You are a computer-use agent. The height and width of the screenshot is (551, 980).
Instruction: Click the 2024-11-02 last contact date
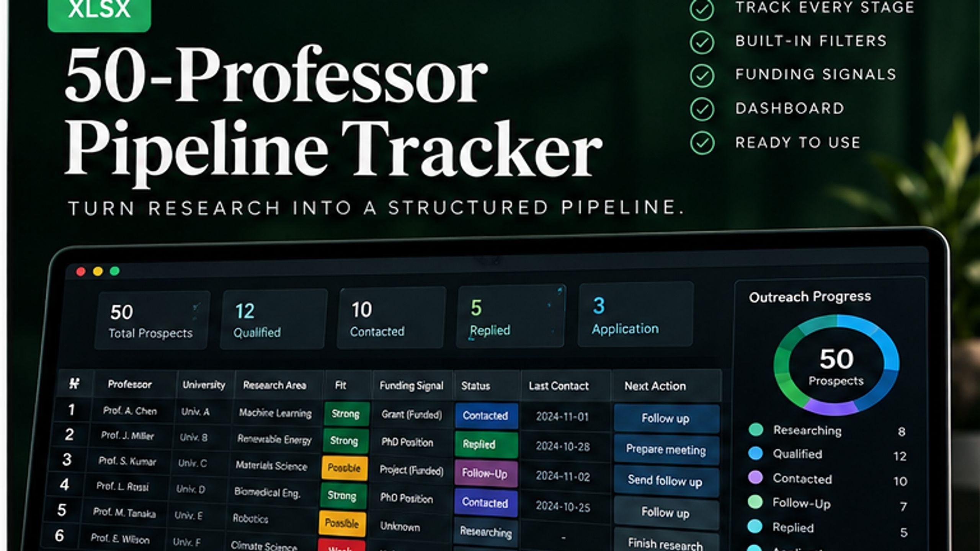tap(563, 476)
